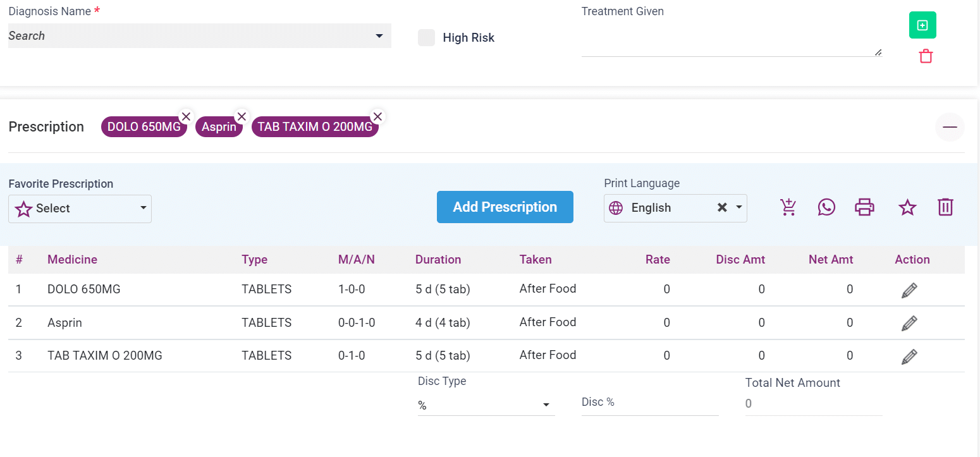Enable the High Risk checkbox

(x=427, y=38)
